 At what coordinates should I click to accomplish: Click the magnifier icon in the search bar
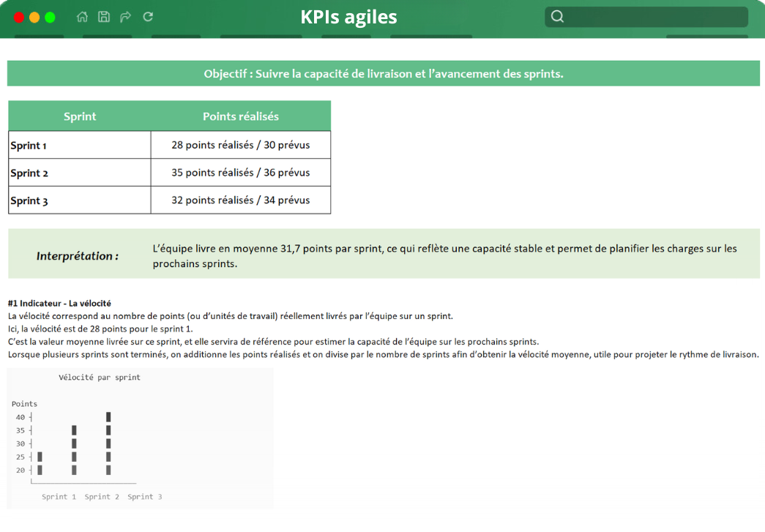pos(557,16)
